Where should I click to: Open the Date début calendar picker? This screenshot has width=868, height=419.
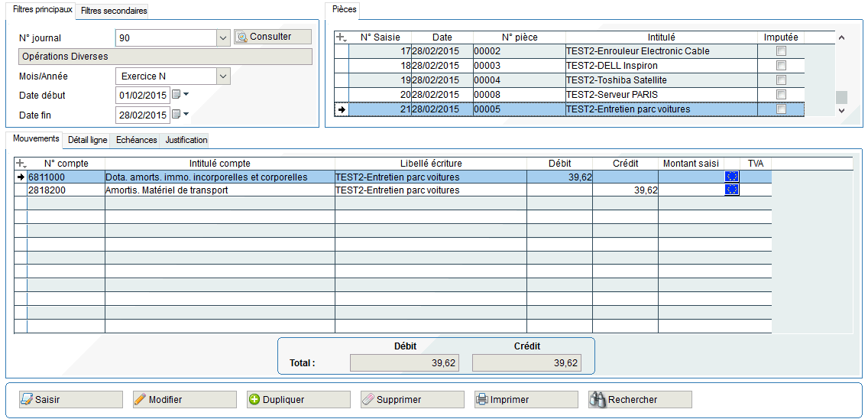pyautogui.click(x=177, y=95)
